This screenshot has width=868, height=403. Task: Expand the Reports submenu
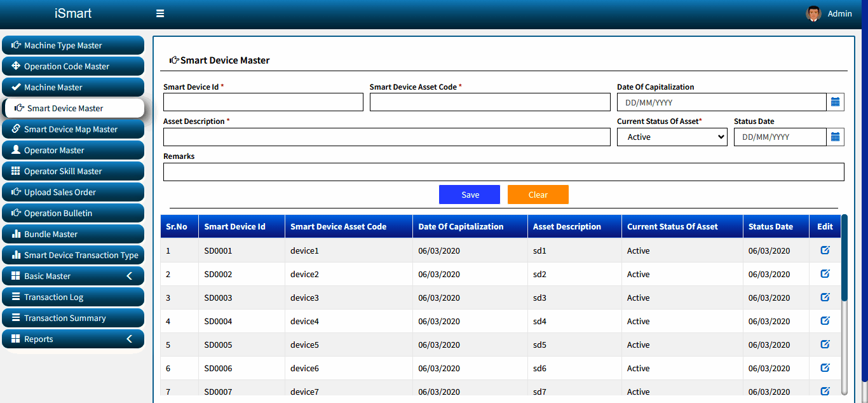73,339
